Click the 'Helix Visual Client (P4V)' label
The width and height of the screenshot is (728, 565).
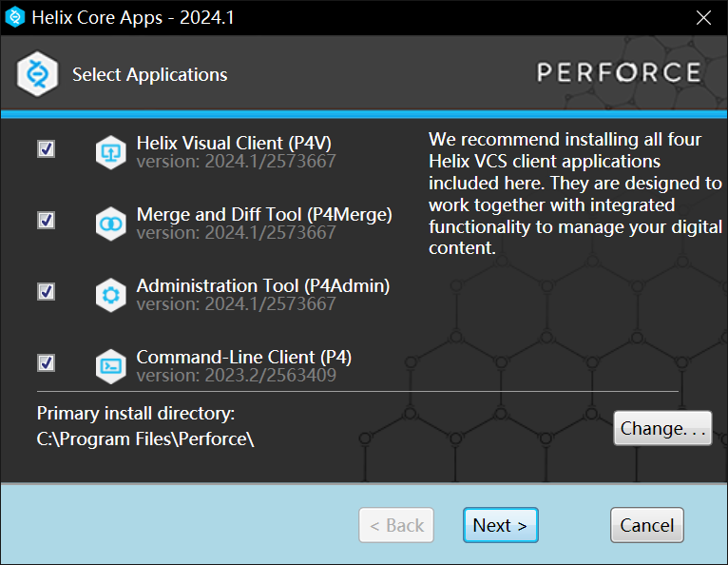[234, 143]
